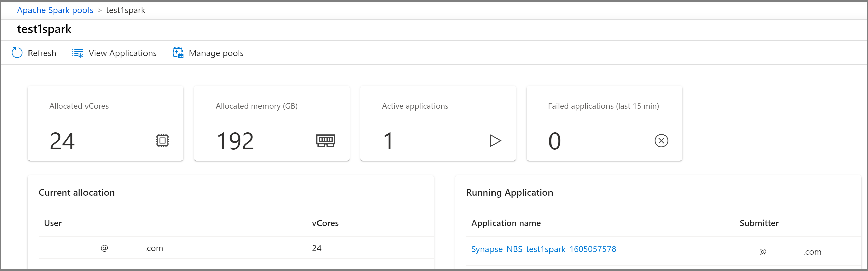Screen dimensions: 868x271
Task: Click the Active applications count of 1
Action: pyautogui.click(x=388, y=141)
